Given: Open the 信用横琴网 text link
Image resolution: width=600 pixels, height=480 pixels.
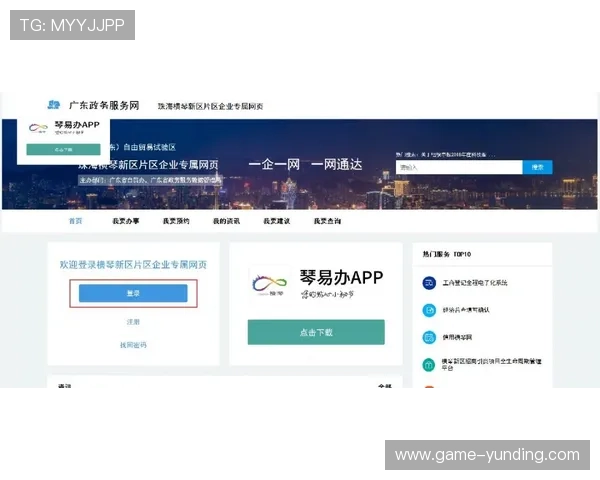Looking at the screenshot, I should 457,337.
